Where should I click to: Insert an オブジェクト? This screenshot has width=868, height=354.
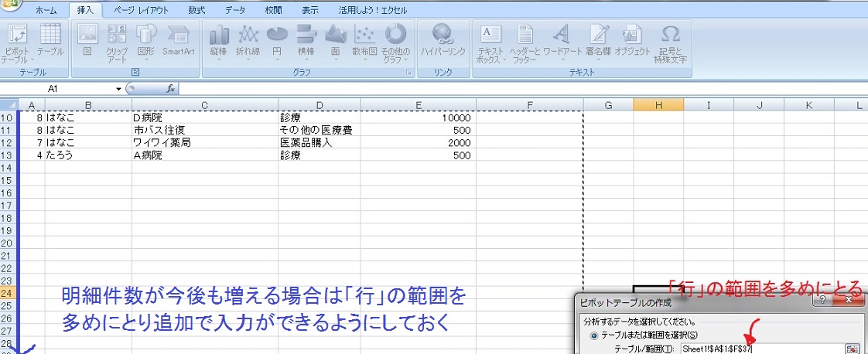pos(631,40)
